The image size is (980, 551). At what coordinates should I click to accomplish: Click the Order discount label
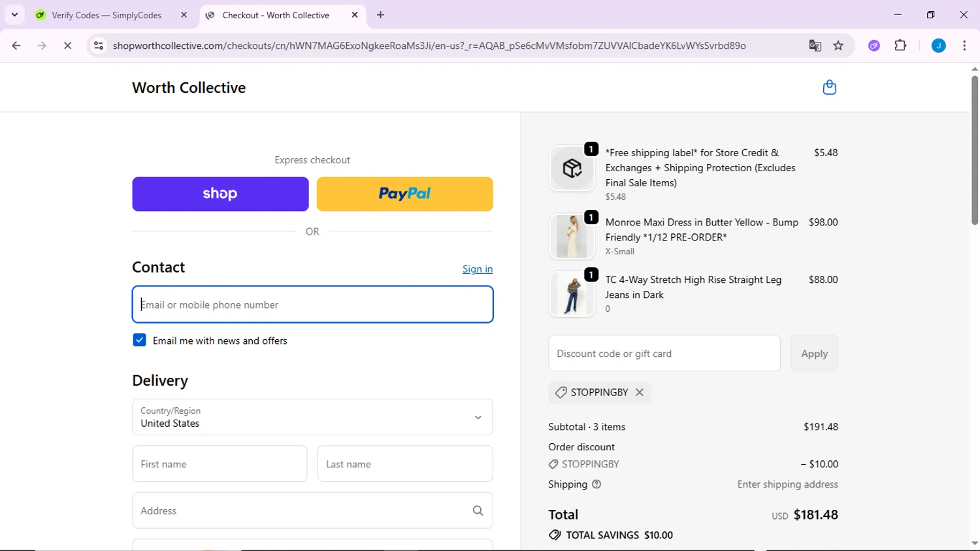tap(581, 447)
